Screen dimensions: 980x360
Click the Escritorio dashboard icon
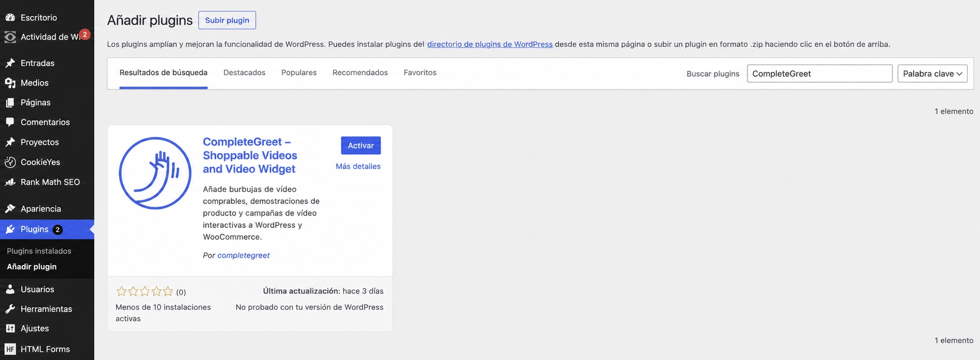pos(10,18)
